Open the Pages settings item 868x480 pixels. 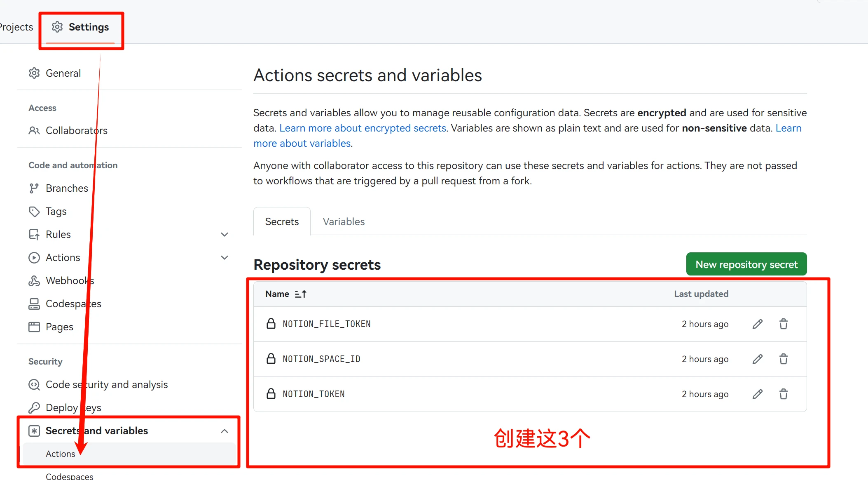[x=59, y=327]
